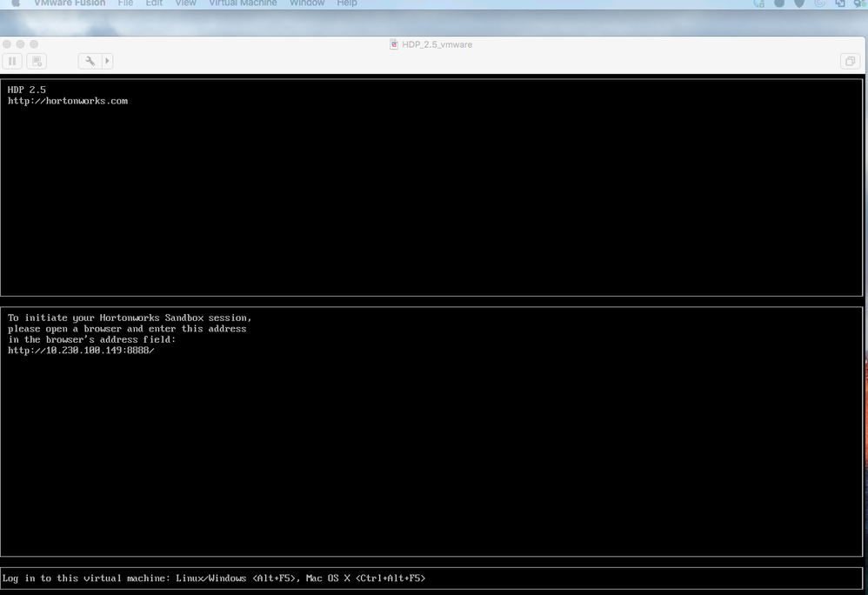Click the overlapping-windows view button at toolbar right
This screenshot has height=595, width=868.
[850, 61]
